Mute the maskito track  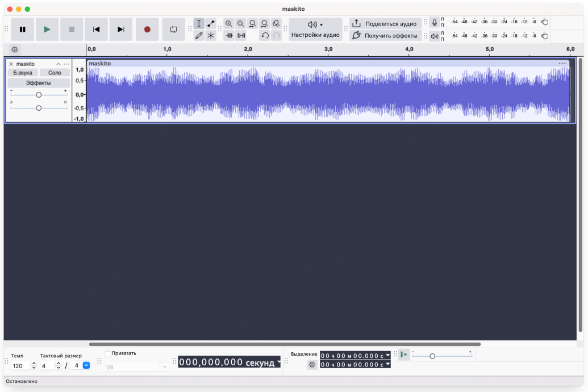pyautogui.click(x=23, y=72)
